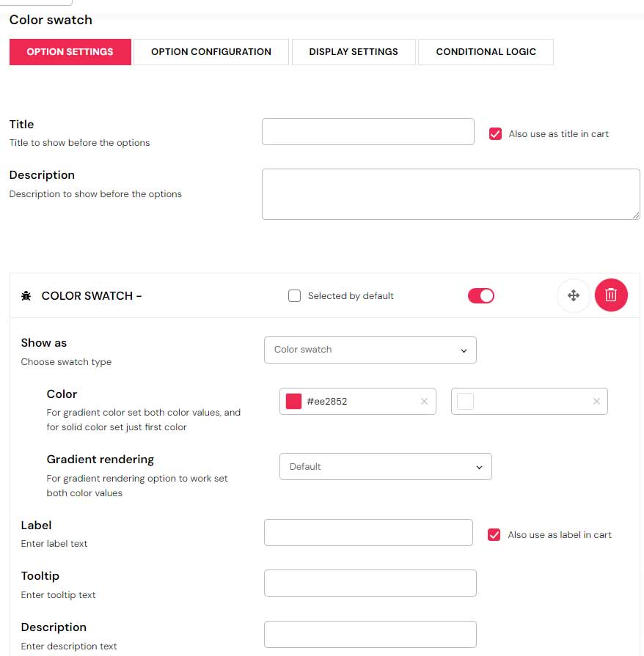Click the bug icon beside Color Swatch header
Viewport: 644px width, 656px height.
pos(26,296)
